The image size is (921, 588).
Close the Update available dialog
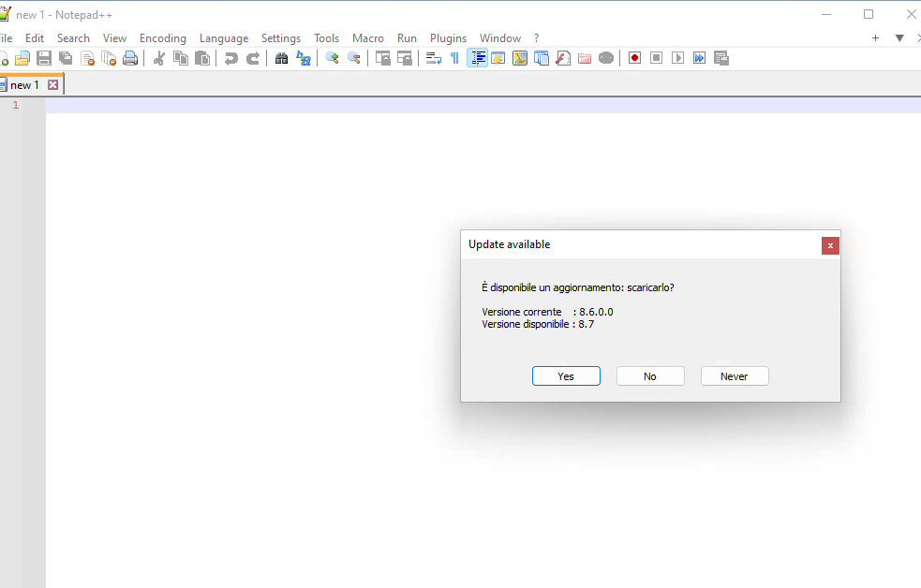coord(830,246)
